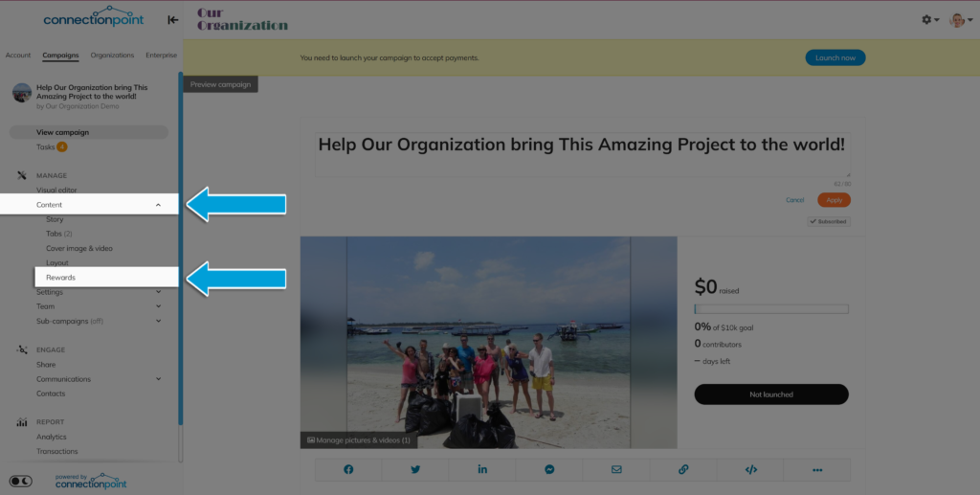Screen dimensions: 980x495
Task: Click the campaign title text field
Action: click(583, 154)
